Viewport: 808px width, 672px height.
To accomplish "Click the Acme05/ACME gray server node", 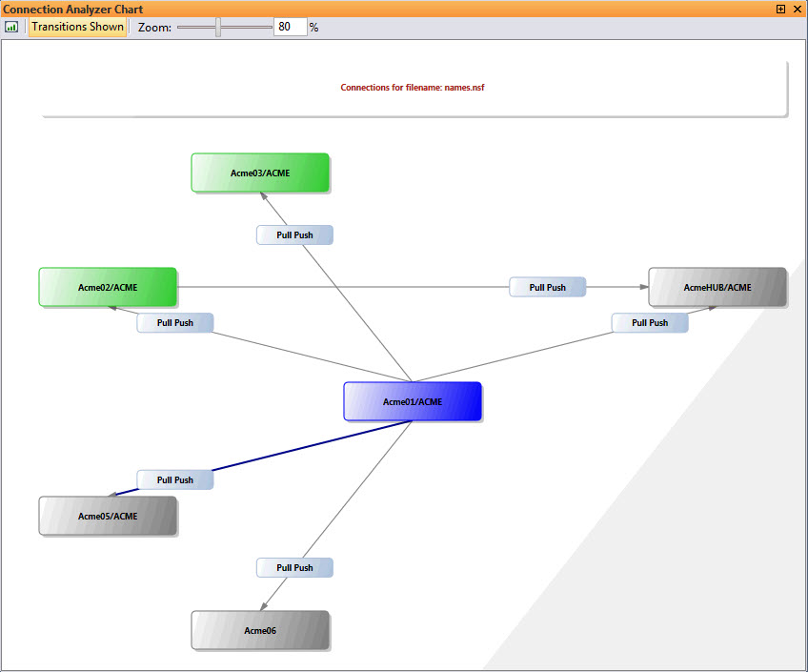I will (108, 516).
